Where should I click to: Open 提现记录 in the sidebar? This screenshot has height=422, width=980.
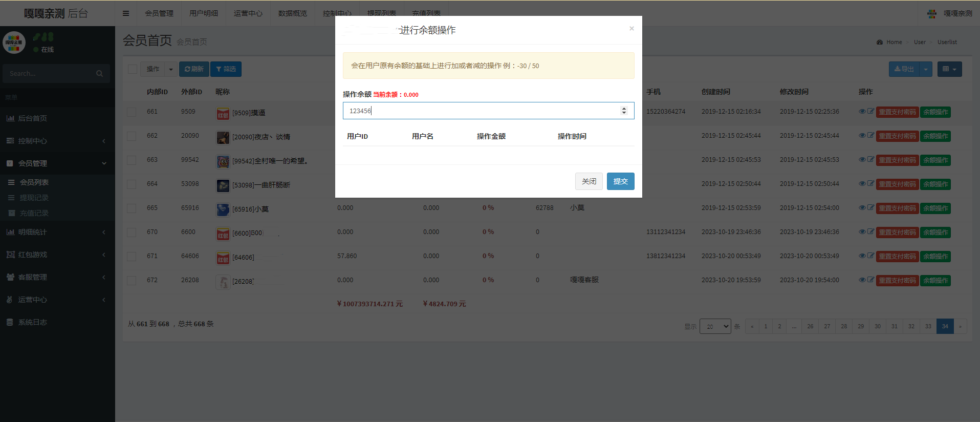[34, 198]
